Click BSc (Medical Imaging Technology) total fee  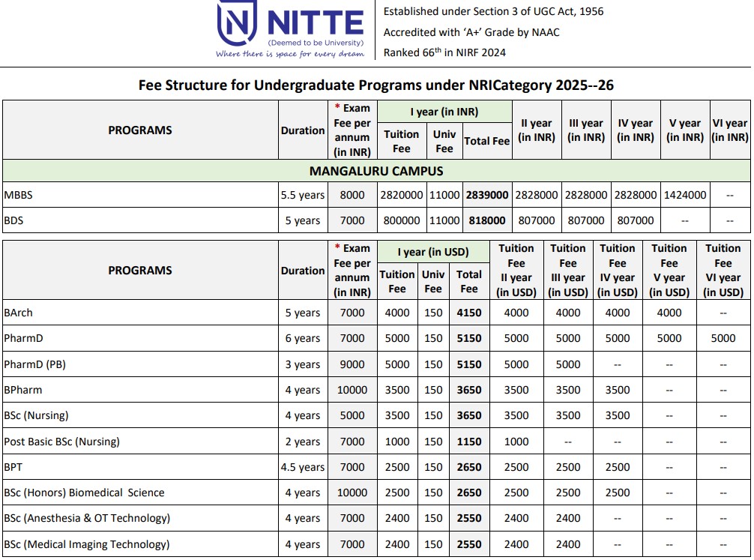[469, 544]
